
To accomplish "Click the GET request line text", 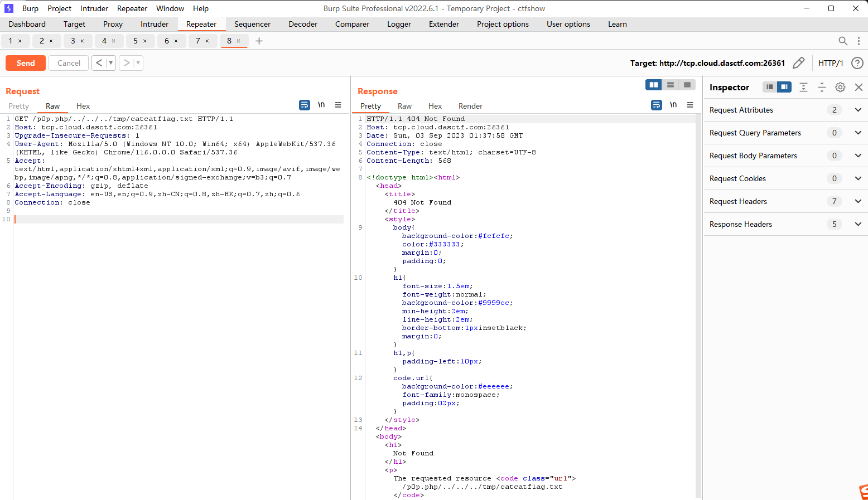I will [124, 119].
